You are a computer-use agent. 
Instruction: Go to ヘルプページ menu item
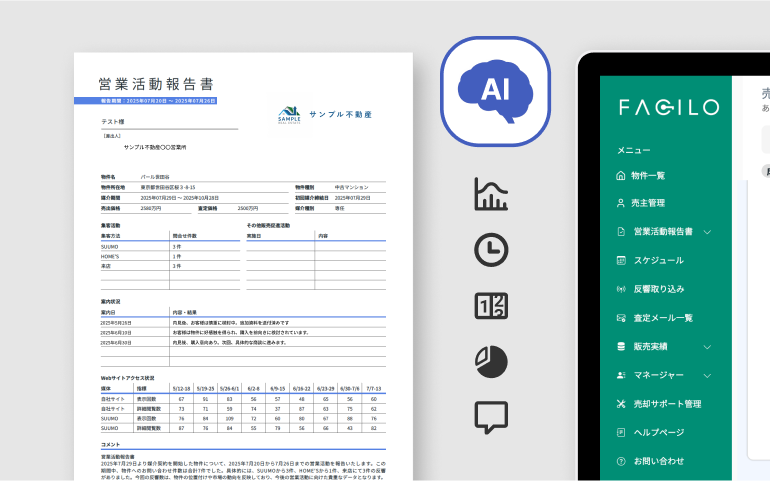tap(658, 432)
